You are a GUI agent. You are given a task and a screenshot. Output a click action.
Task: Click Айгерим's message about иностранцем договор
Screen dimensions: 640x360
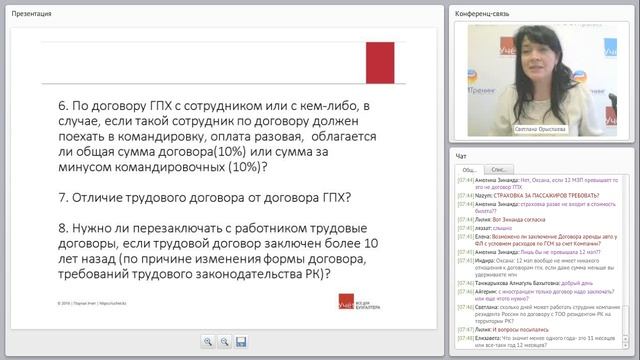coord(536,295)
